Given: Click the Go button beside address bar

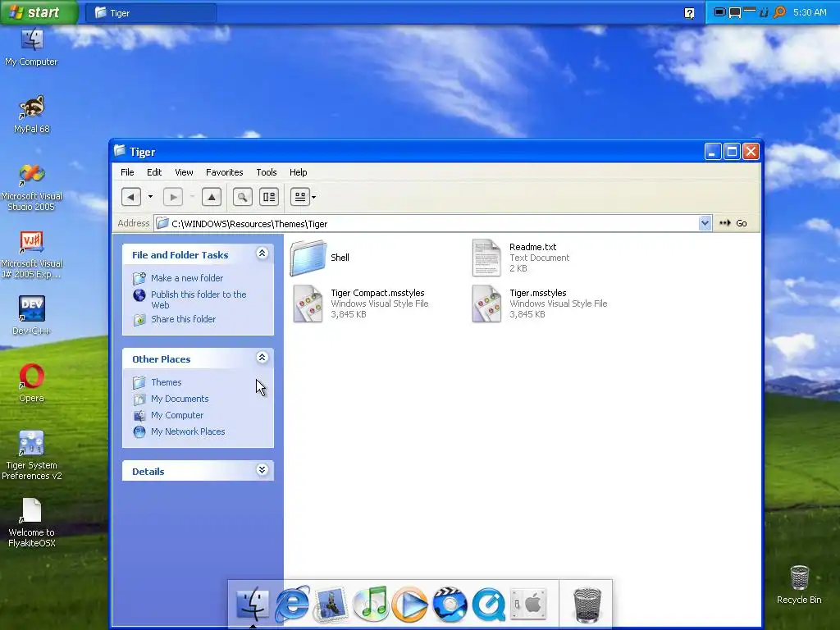Looking at the screenshot, I should [733, 223].
